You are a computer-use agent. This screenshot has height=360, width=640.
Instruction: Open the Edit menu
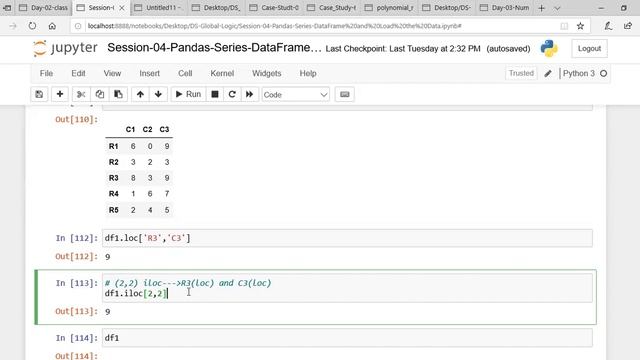point(78,73)
